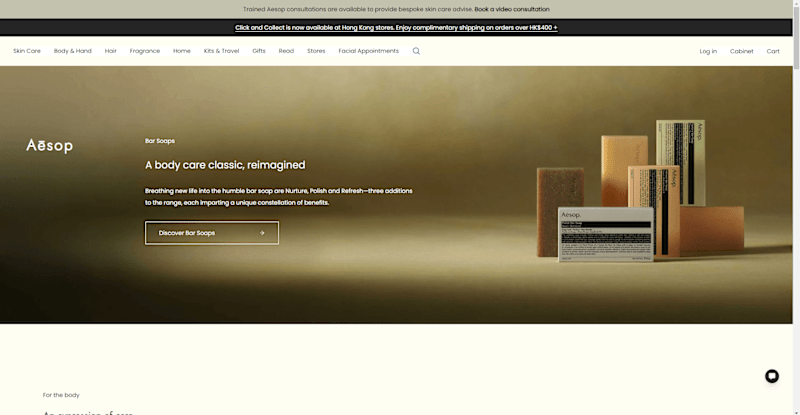Viewport: 800px width, 415px height.
Task: Open the Home menu
Action: [x=182, y=51]
